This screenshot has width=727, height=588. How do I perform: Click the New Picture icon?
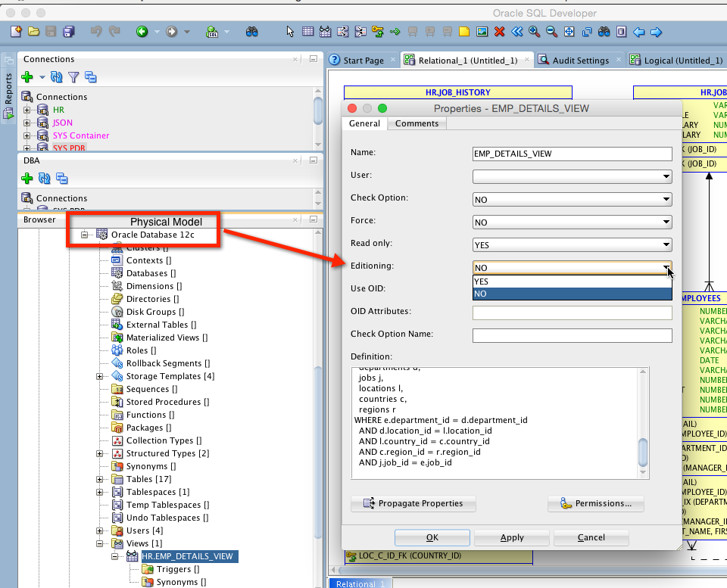click(482, 32)
